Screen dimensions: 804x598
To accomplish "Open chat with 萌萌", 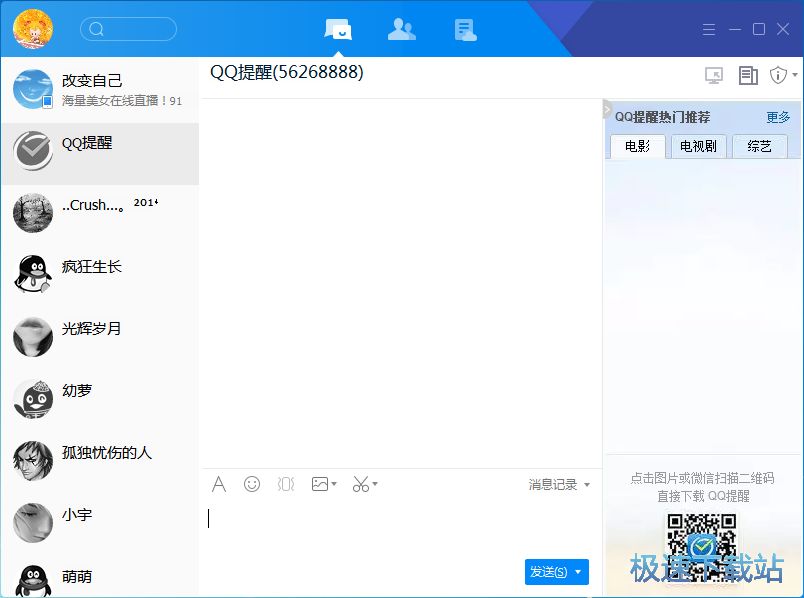I will (x=100, y=576).
